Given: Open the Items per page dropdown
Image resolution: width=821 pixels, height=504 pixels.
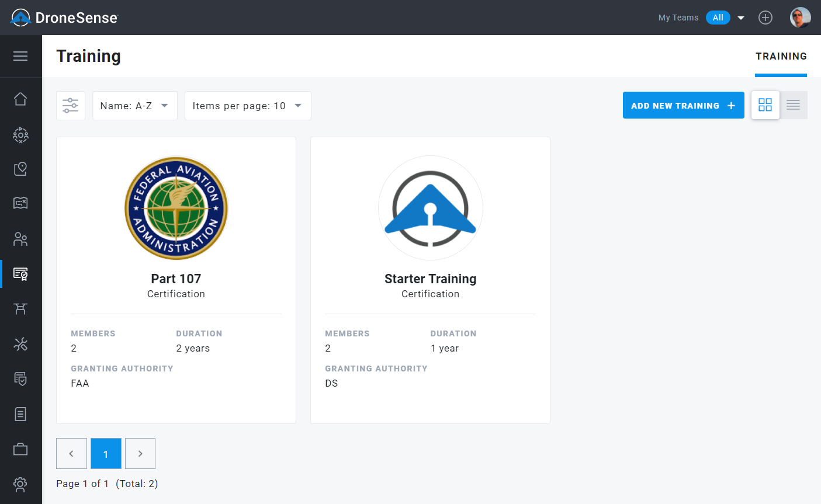Looking at the screenshot, I should coord(248,106).
